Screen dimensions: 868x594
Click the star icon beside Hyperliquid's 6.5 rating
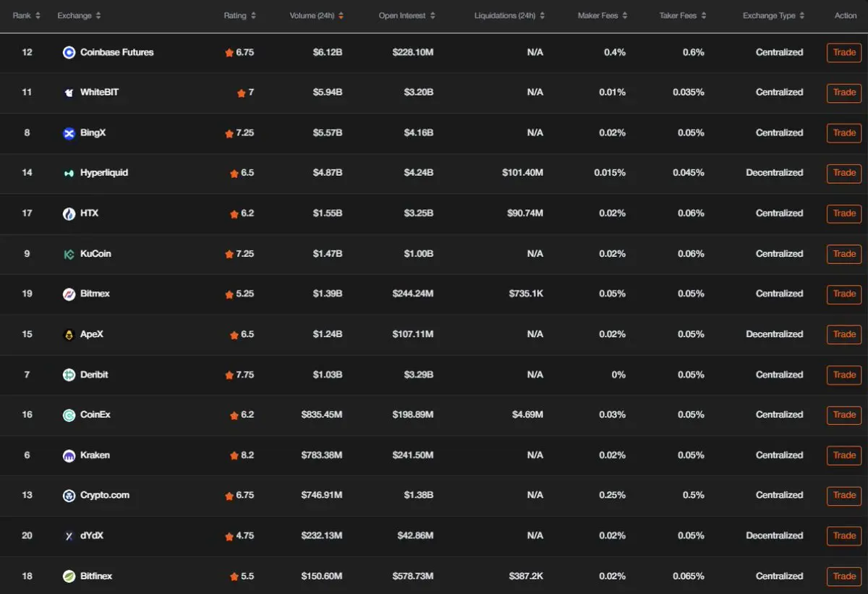click(x=234, y=173)
